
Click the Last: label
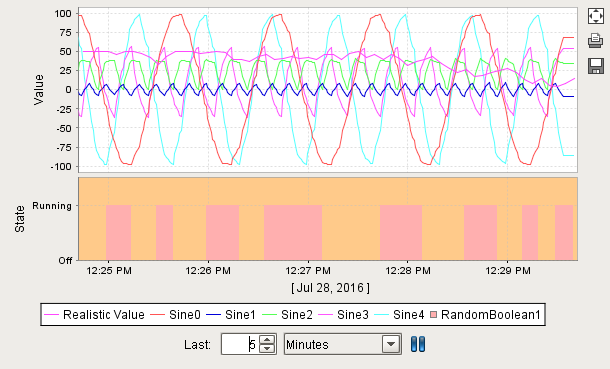[x=198, y=345]
